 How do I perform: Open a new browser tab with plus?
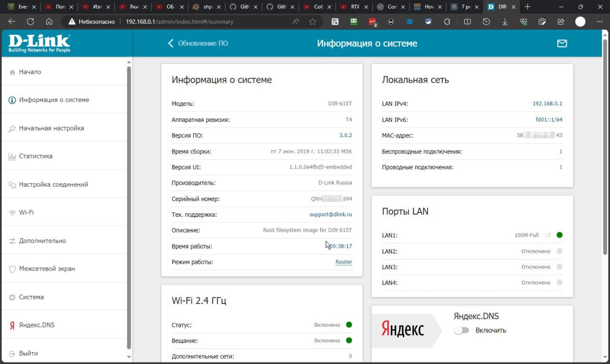pyautogui.click(x=528, y=7)
